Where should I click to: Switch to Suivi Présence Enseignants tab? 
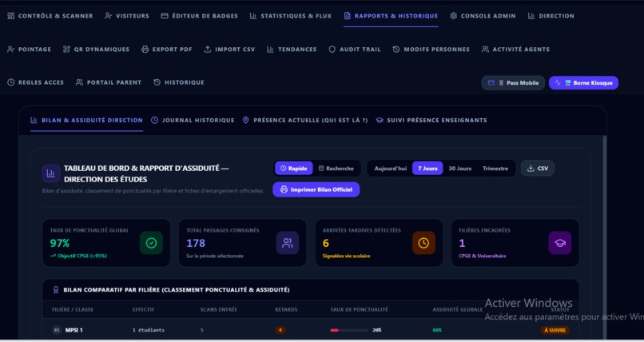431,121
